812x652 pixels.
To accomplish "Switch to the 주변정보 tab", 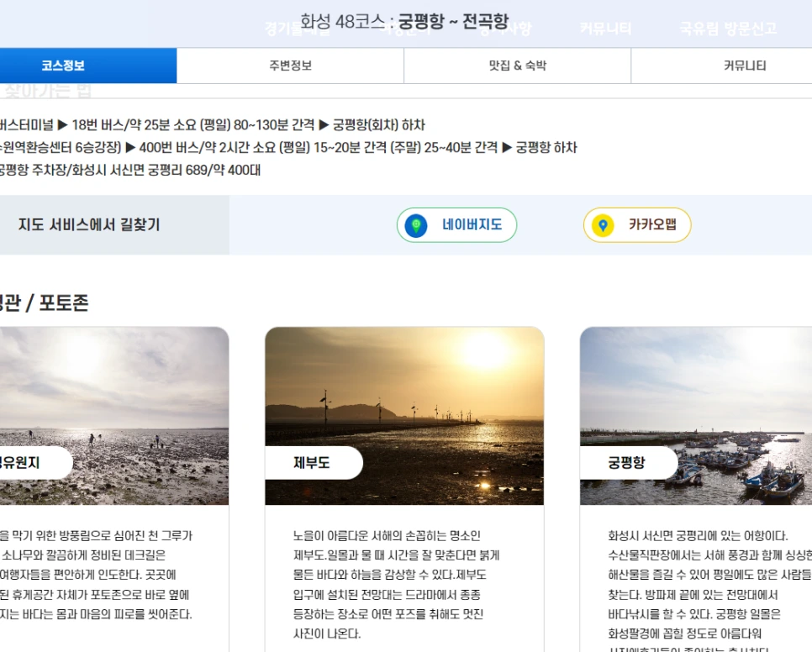I will pos(289,65).
